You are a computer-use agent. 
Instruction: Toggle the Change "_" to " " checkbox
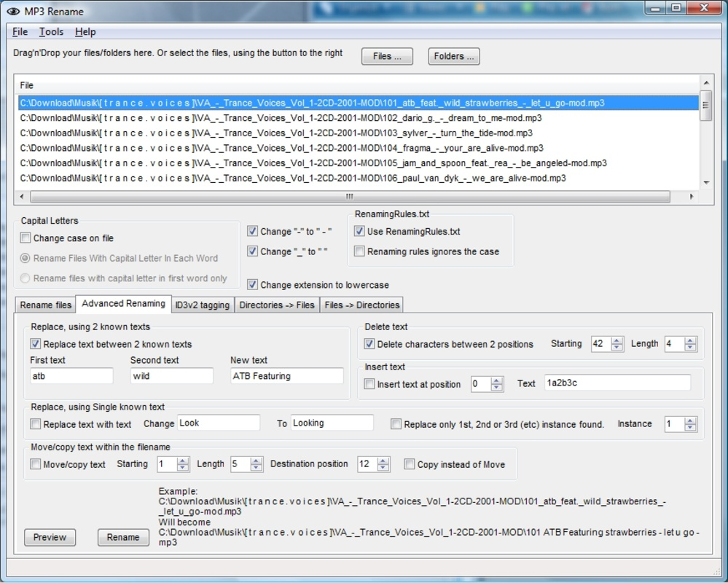coord(252,251)
